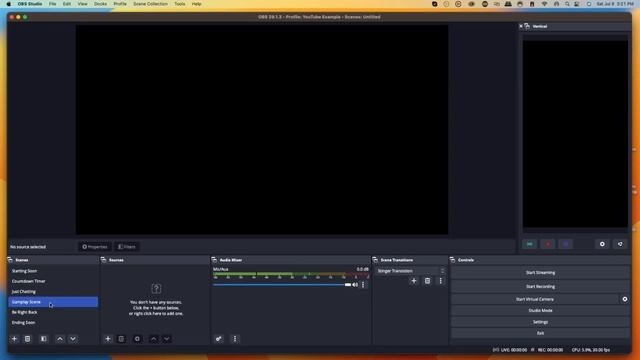
Task: Click the send-to-vertical arrow icon
Action: 620,244
